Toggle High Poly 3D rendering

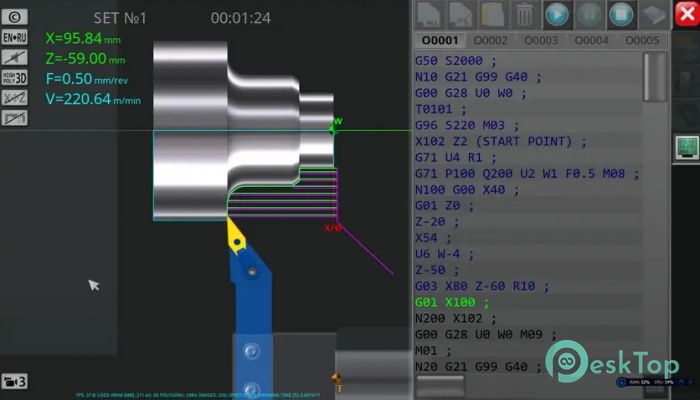point(14,78)
